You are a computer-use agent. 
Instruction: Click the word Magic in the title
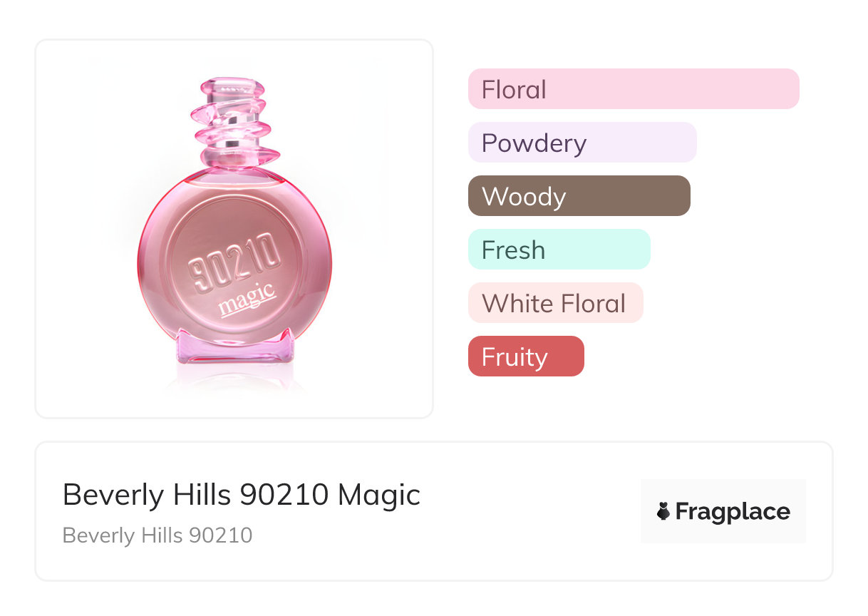pyautogui.click(x=379, y=494)
